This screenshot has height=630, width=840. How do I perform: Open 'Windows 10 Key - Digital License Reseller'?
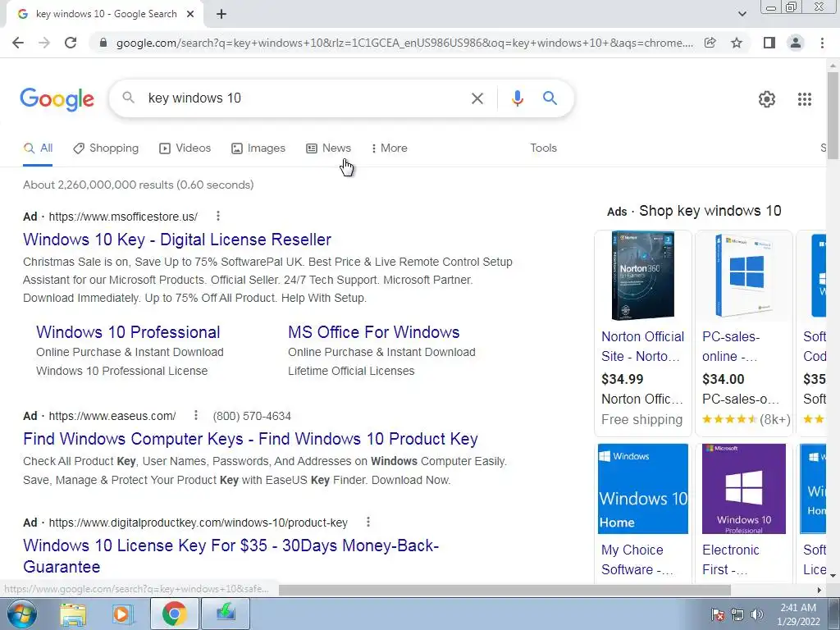pyautogui.click(x=177, y=240)
